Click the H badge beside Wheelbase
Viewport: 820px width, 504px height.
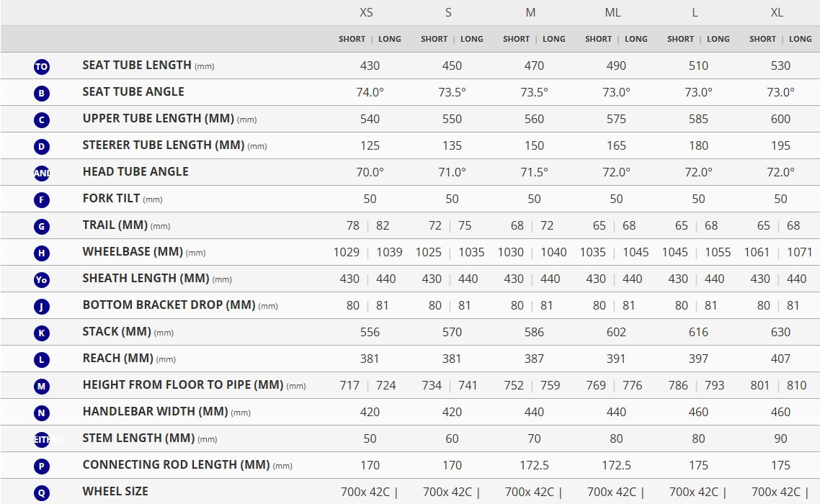(x=42, y=253)
